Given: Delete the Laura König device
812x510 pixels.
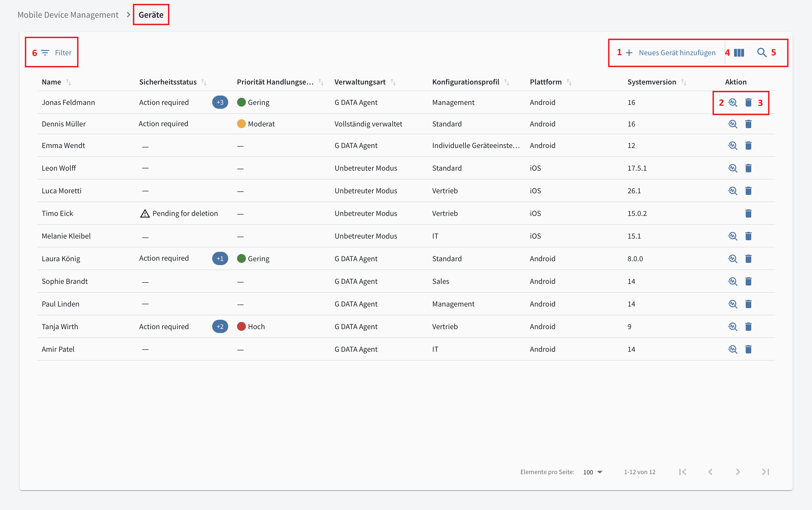Looking at the screenshot, I should point(748,258).
